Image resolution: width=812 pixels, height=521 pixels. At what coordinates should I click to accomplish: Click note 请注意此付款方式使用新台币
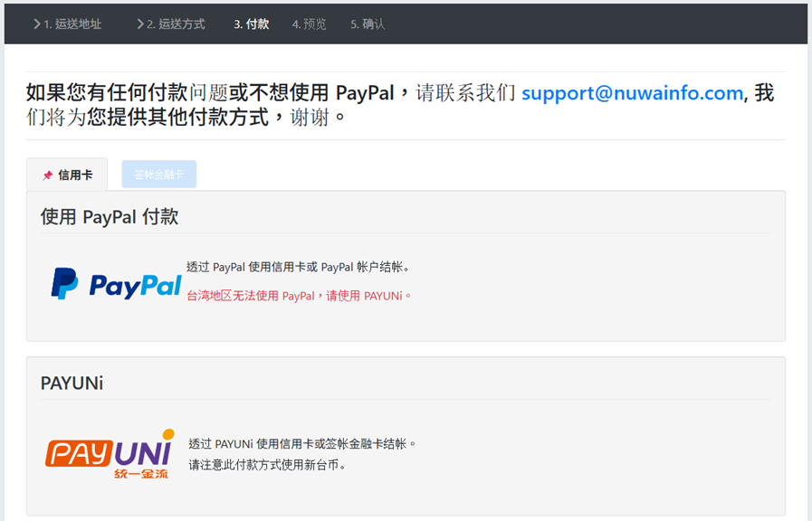[267, 465]
